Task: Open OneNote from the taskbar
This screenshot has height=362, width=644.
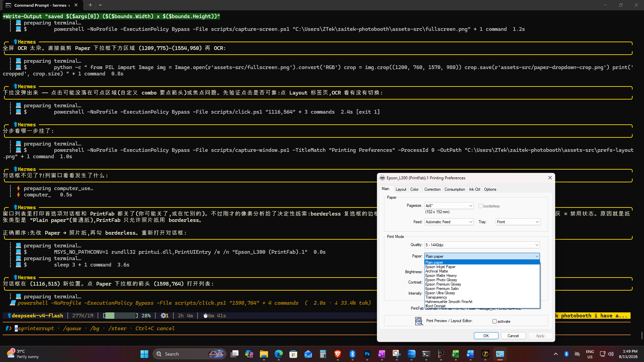Action: point(382,354)
